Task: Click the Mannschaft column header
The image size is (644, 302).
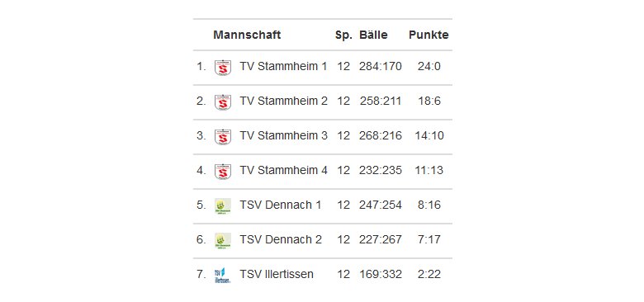Action: click(x=247, y=35)
